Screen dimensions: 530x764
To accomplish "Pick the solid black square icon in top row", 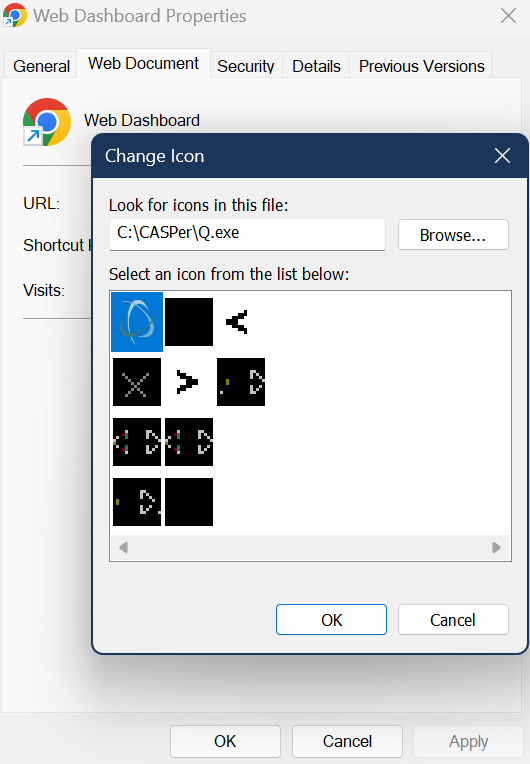I will coord(189,322).
